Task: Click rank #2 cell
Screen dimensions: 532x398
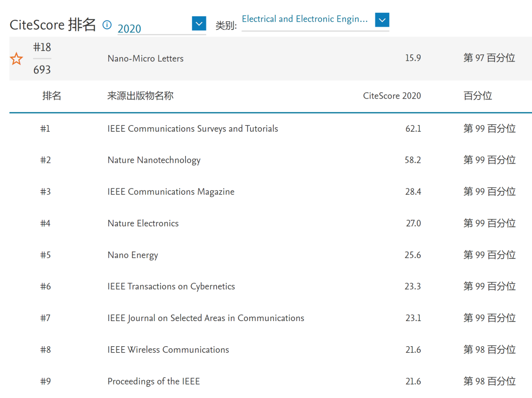Action: click(45, 160)
